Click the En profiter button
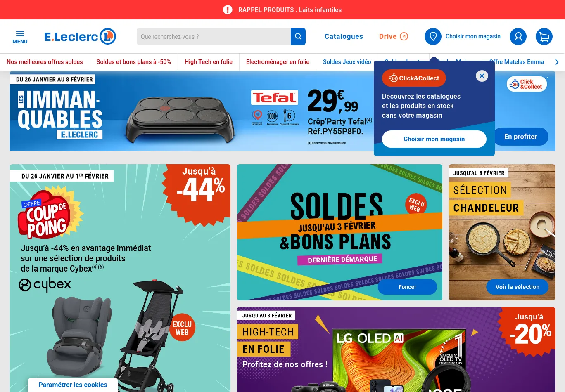 (x=520, y=137)
